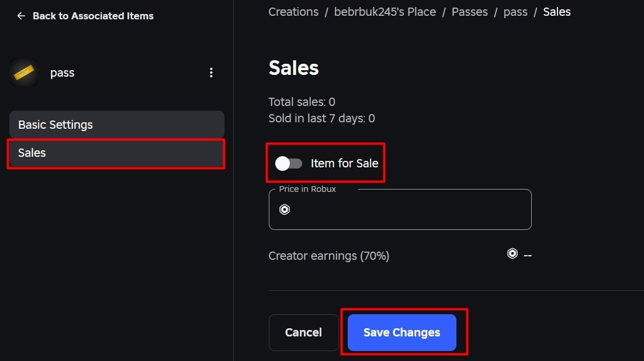Image resolution: width=644 pixels, height=361 pixels.
Task: Click the back arrow icon
Action: click(x=21, y=16)
